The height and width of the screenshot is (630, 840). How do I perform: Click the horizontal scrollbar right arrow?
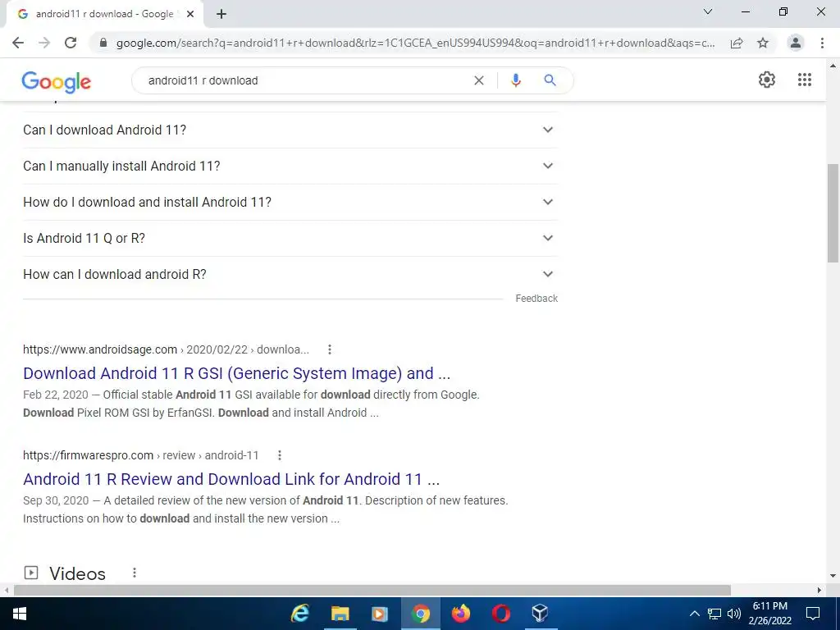coord(819,591)
